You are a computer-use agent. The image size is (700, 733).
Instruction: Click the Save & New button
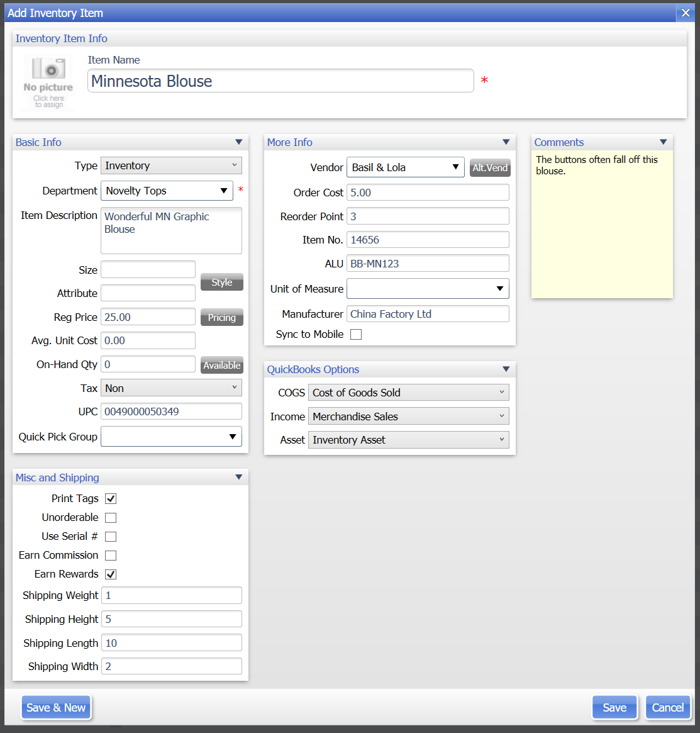click(56, 707)
